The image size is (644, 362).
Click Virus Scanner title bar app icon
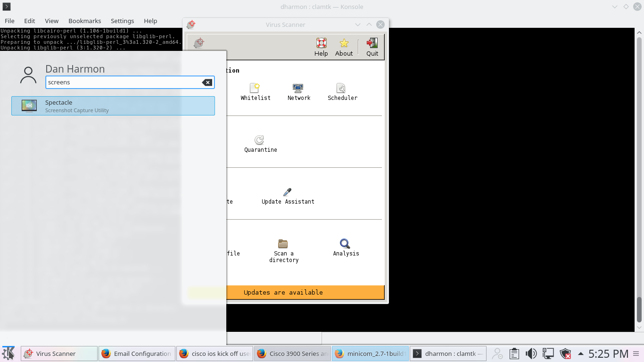click(x=190, y=25)
